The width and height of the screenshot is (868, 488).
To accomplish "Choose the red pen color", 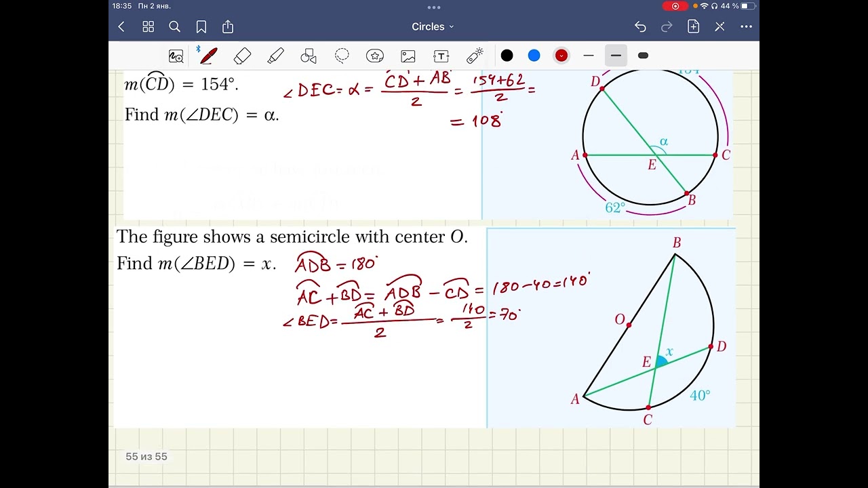I will click(561, 56).
